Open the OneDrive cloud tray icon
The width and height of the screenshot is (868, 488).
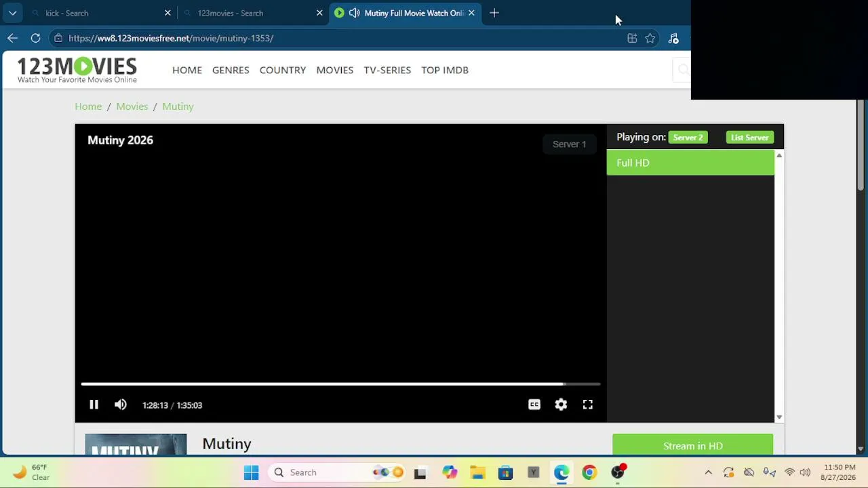[749, 472]
